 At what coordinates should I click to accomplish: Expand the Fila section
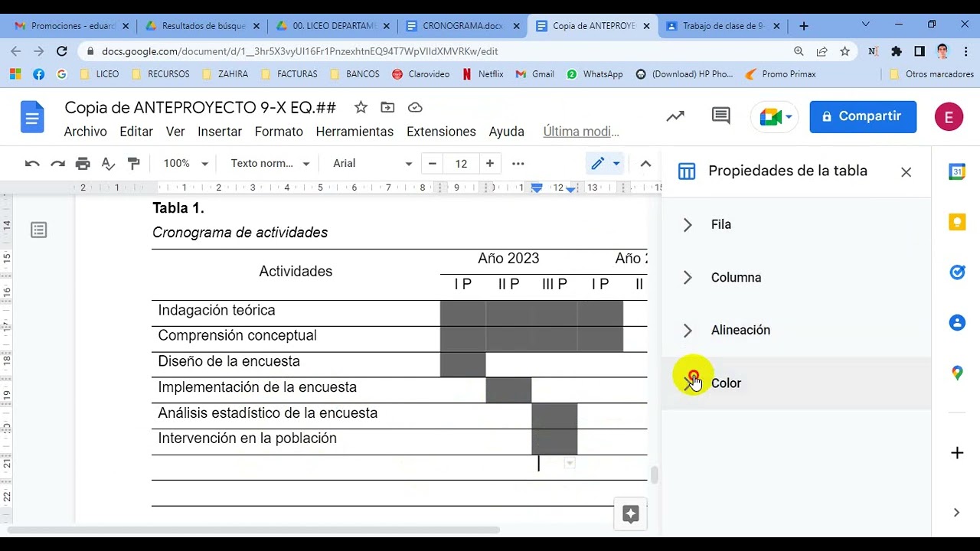click(x=796, y=225)
